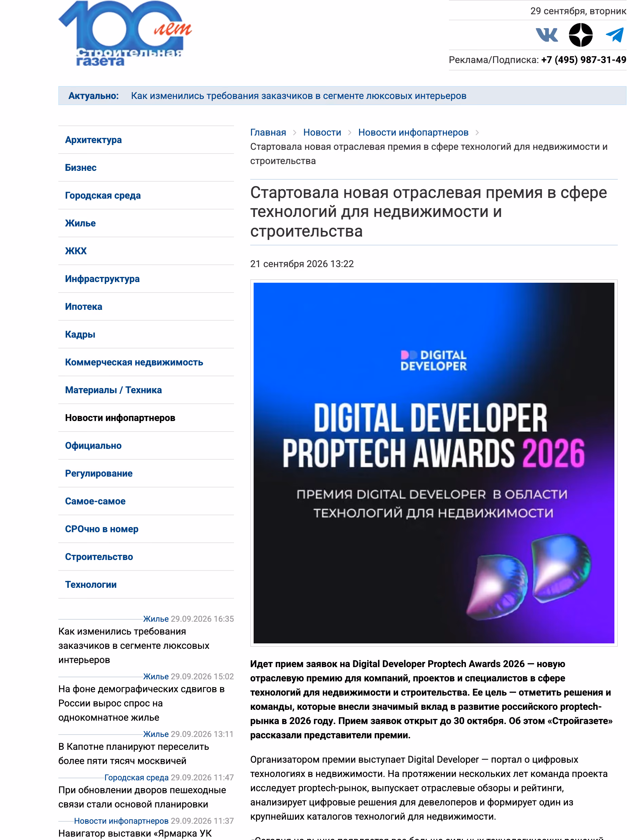
Task: Call the +7 (495) 987-31-49 phone number
Action: (x=583, y=60)
